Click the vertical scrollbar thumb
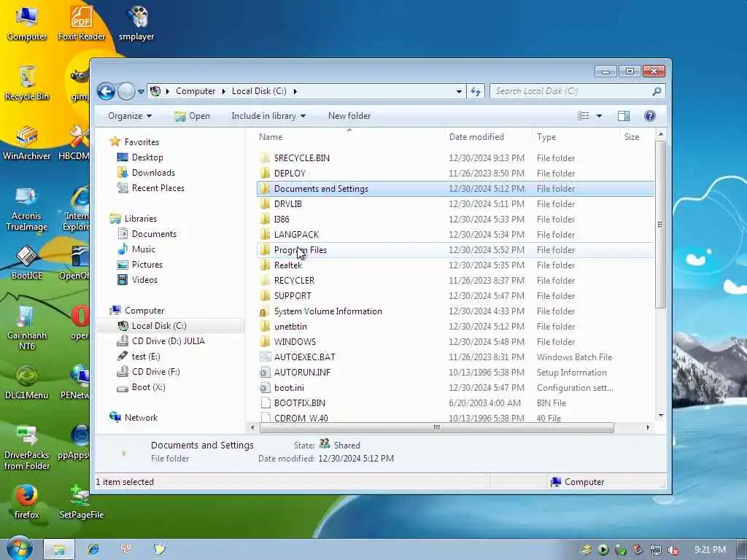Image resolution: width=747 pixels, height=560 pixels. [660, 225]
